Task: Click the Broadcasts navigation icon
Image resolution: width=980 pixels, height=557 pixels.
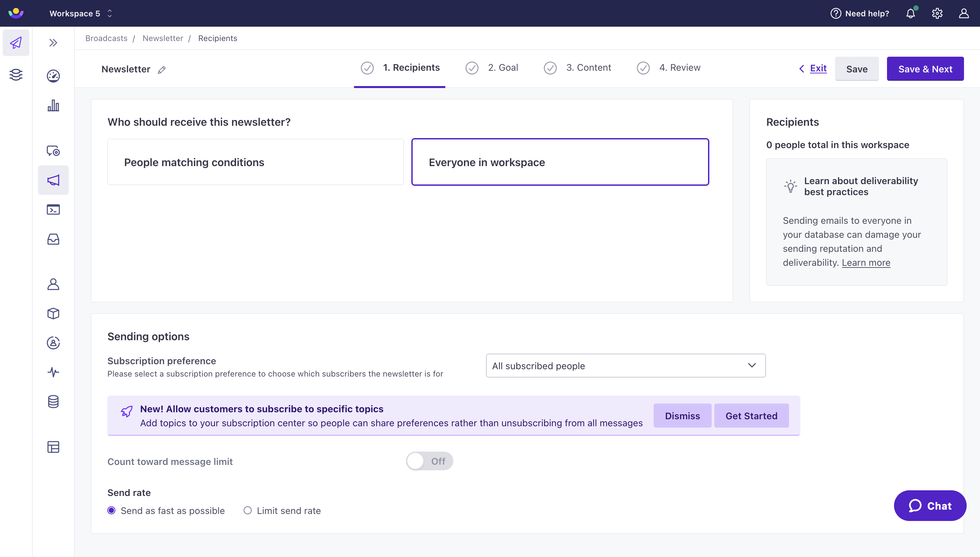Action: (53, 180)
